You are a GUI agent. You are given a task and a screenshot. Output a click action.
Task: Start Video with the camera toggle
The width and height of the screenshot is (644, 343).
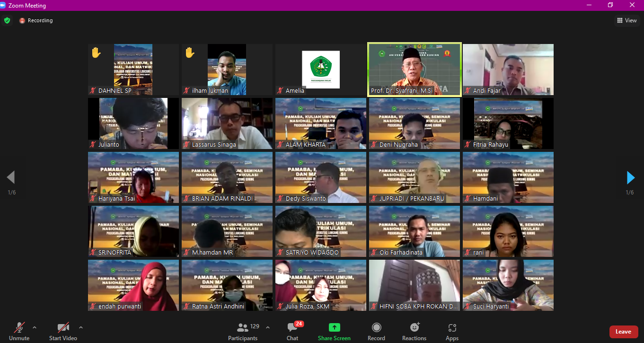[63, 331]
